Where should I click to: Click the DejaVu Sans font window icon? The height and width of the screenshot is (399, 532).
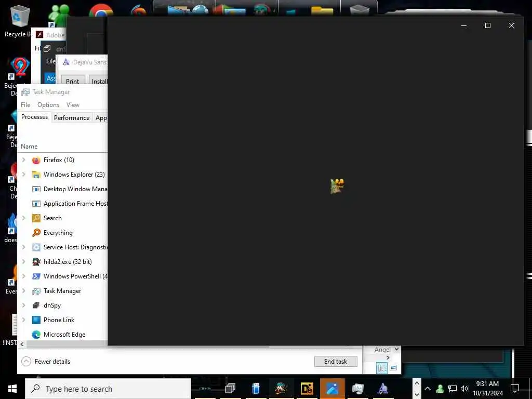tap(66, 62)
